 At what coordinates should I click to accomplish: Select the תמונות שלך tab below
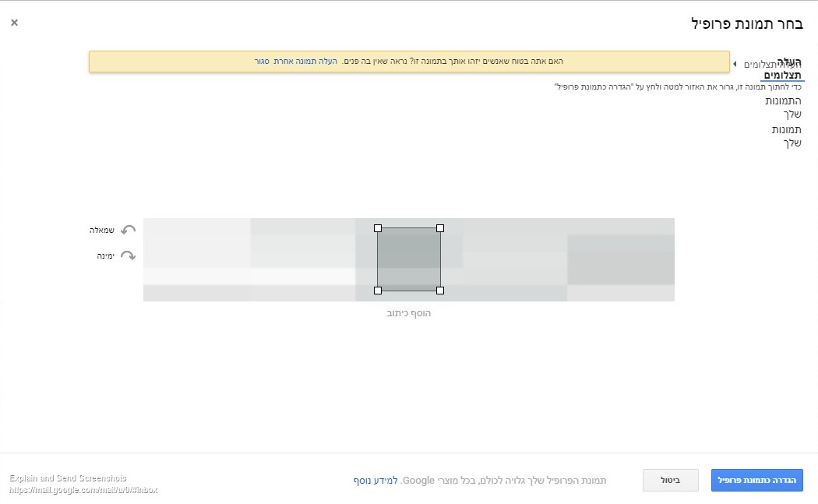[x=786, y=136]
